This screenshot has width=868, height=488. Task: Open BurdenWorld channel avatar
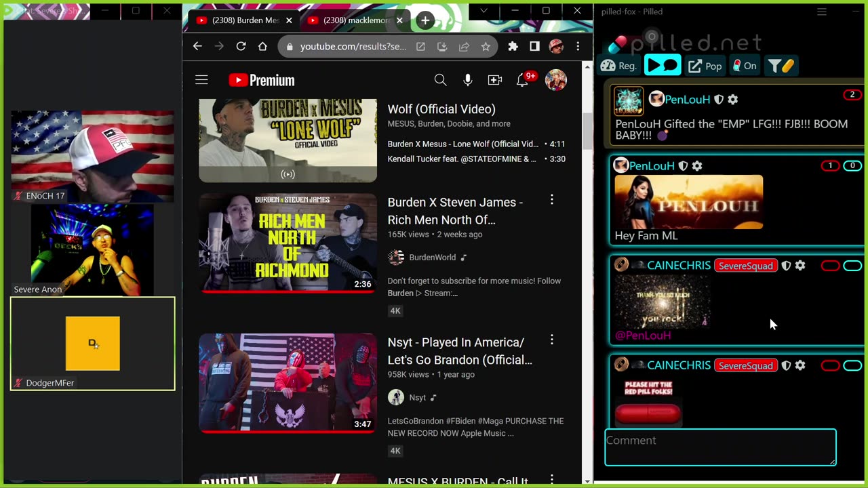[x=396, y=258]
